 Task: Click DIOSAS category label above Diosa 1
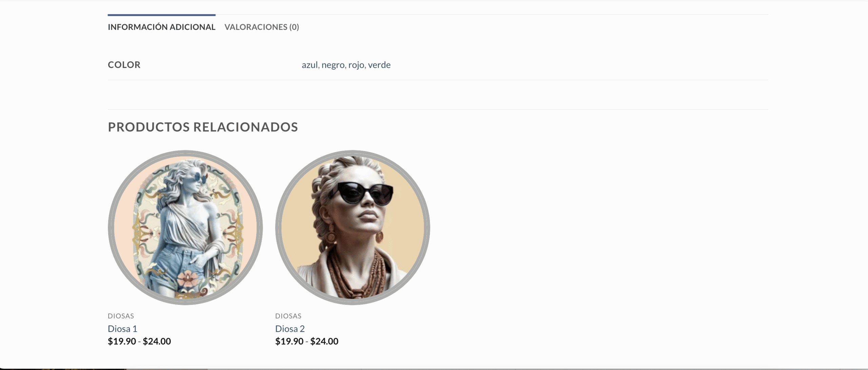(x=121, y=316)
